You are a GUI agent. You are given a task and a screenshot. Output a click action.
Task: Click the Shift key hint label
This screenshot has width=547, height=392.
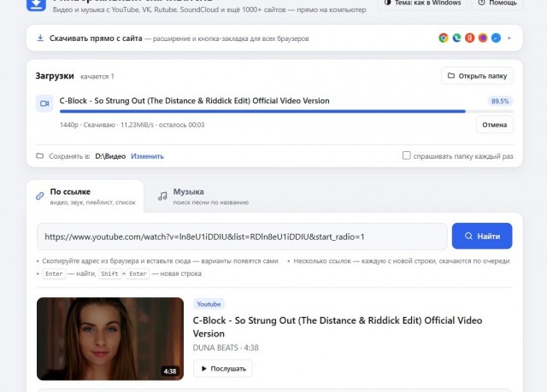coord(109,274)
